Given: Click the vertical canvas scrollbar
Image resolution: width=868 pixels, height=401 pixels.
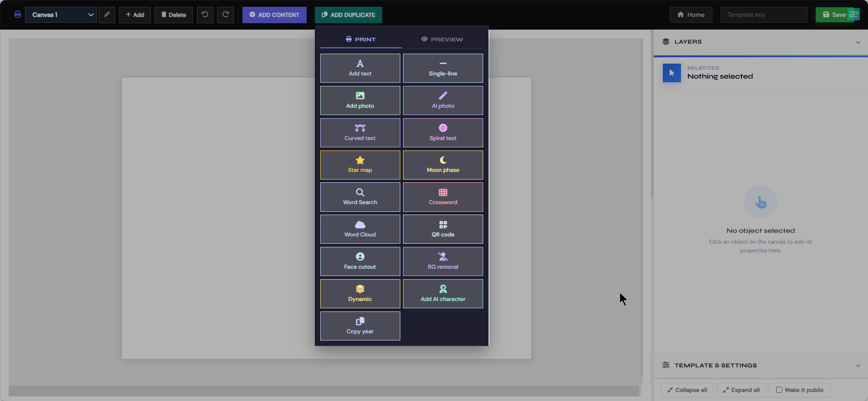Looking at the screenshot, I should (x=642, y=207).
